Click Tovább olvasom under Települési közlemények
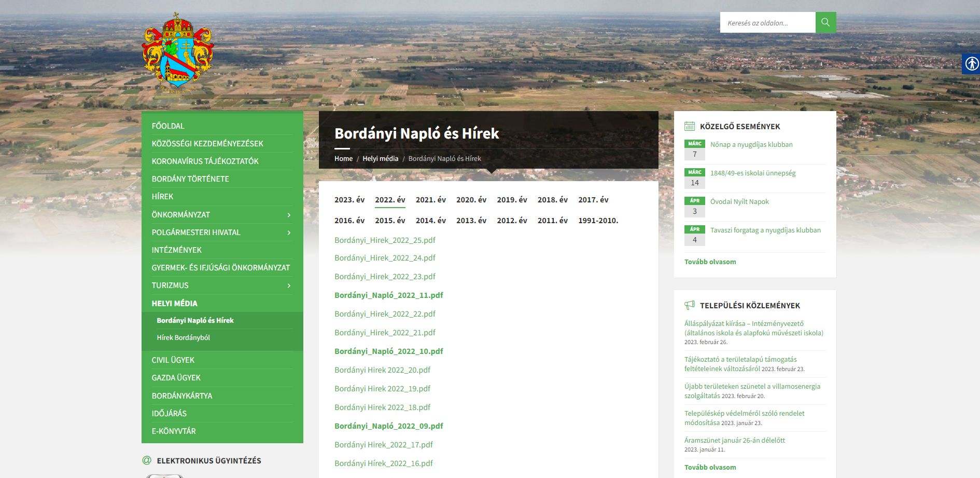The image size is (980, 478). click(710, 467)
